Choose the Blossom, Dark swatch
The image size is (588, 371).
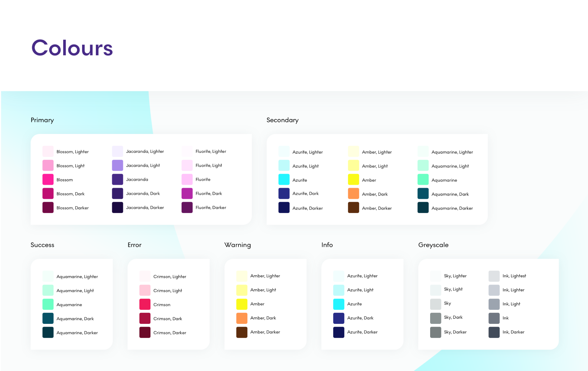[x=48, y=194]
